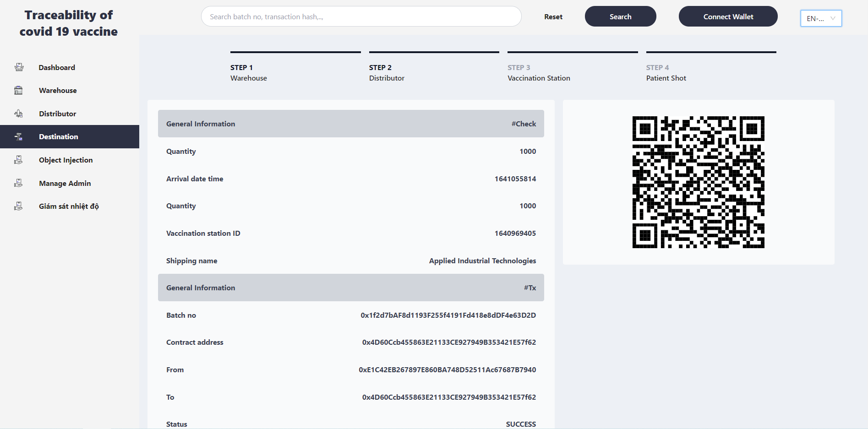Click the From address 0xE1C42EB2...
868x429 pixels.
tap(447, 369)
